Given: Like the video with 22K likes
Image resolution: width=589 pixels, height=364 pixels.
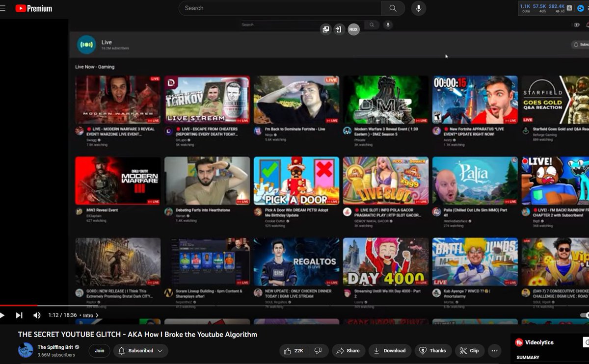Looking at the screenshot, I should [x=294, y=351].
